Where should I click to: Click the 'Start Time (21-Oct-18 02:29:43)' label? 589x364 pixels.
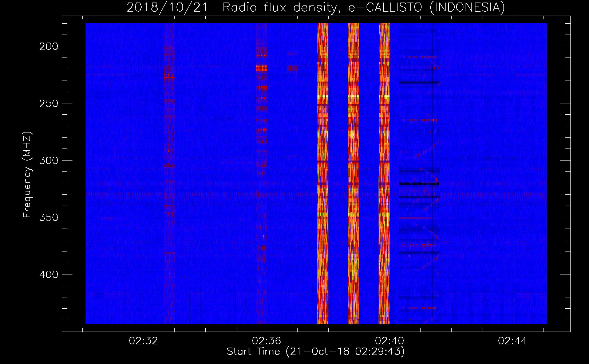[316, 352]
